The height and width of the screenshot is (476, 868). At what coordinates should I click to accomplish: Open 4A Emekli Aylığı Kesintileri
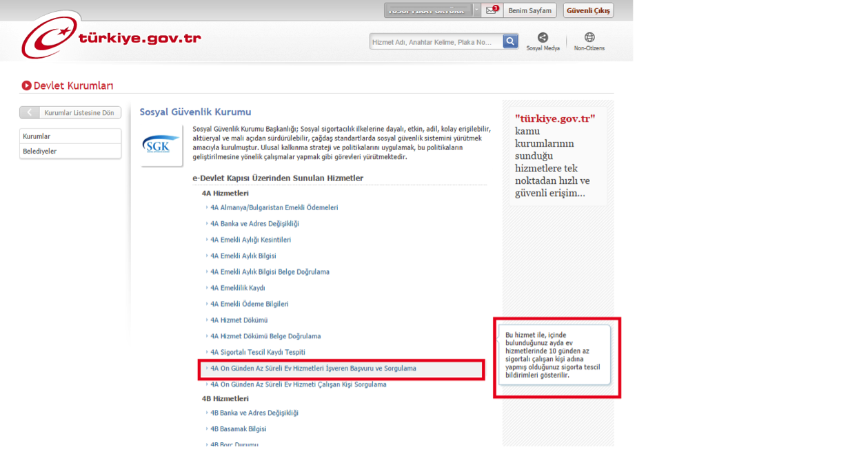250,240
